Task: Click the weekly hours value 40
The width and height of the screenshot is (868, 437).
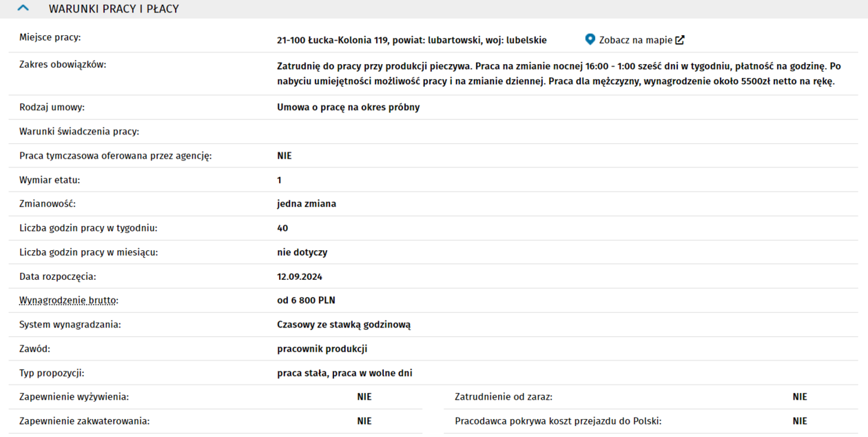Action: (282, 228)
